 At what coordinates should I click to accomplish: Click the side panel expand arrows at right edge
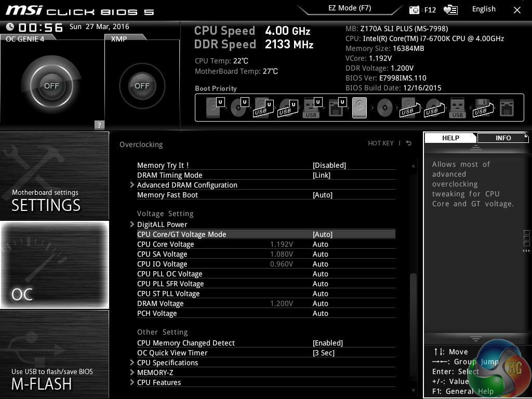coord(526,251)
